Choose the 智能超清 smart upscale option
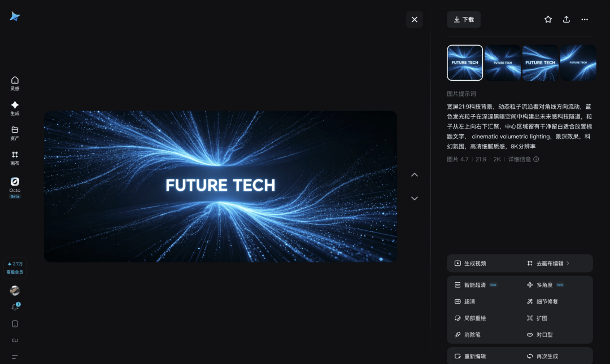The image size is (610, 364). [476, 285]
